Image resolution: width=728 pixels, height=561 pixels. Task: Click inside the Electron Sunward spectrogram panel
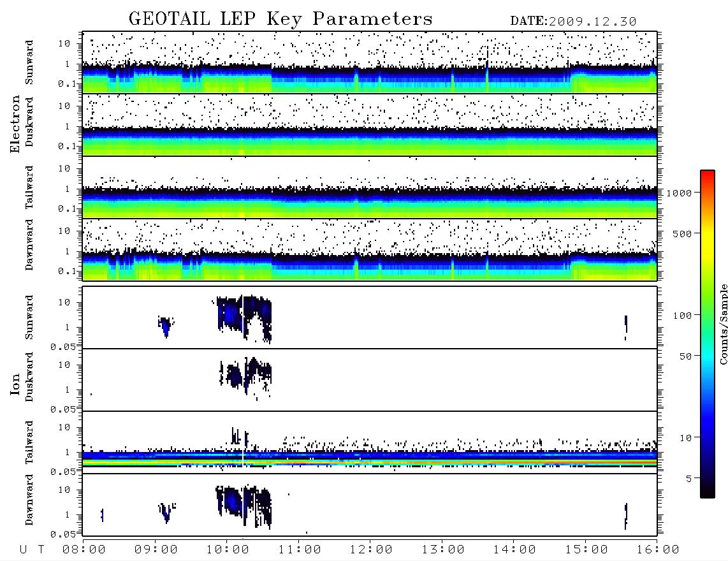click(370, 62)
